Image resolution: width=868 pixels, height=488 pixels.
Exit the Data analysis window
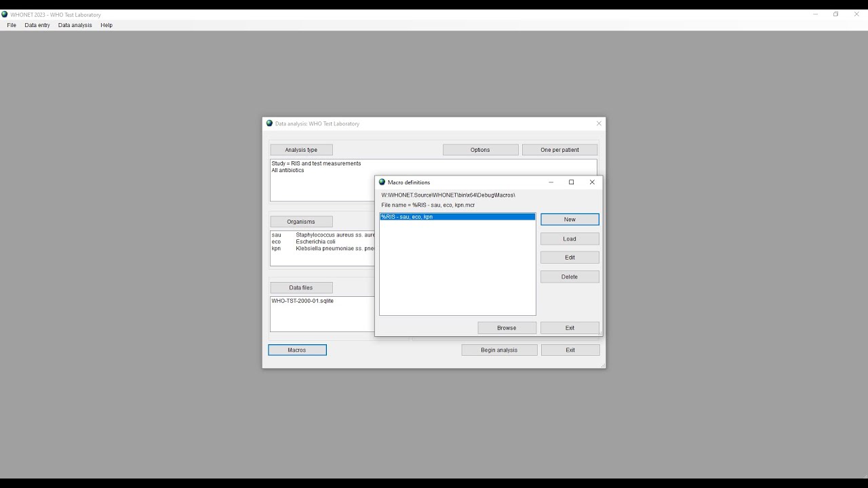(570, 350)
